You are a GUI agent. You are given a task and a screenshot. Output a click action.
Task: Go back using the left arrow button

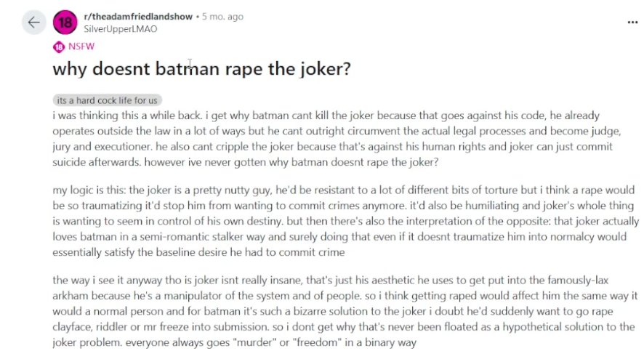coord(33,23)
